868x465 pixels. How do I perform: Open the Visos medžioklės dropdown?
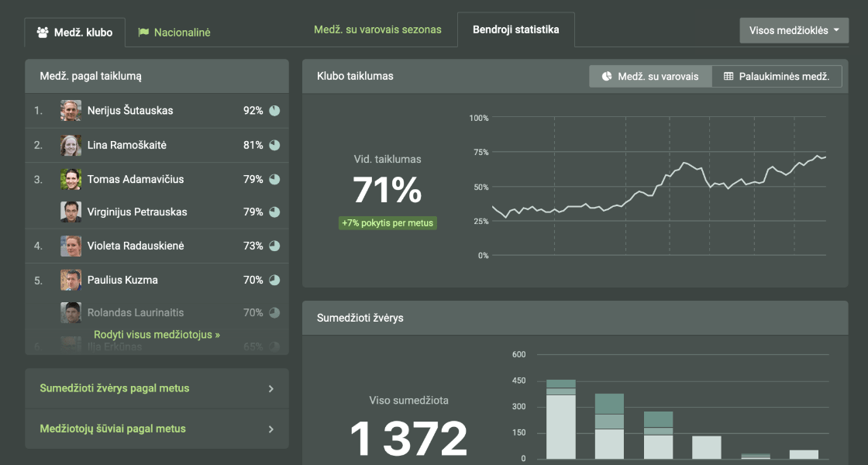tap(794, 30)
